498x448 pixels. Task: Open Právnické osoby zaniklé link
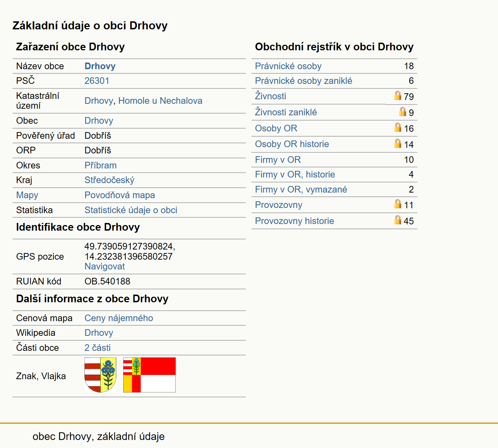pos(303,81)
